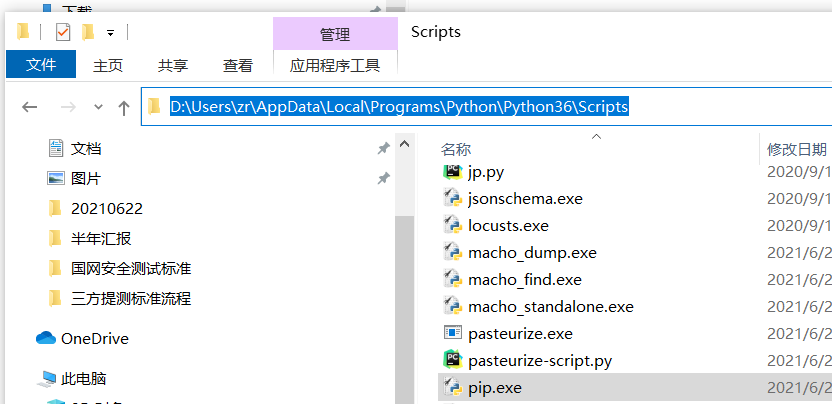Screen dimensions: 832x404
Task: Sort by the 名称 column header
Action: click(456, 149)
